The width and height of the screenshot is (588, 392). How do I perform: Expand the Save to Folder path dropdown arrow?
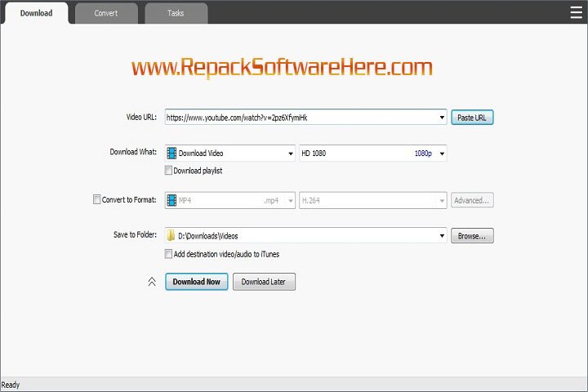click(442, 235)
